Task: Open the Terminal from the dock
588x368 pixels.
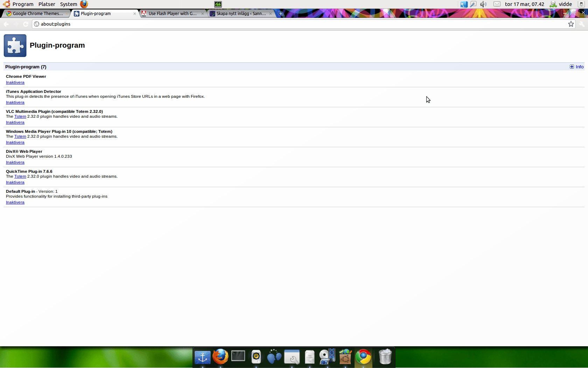Action: 238,356
